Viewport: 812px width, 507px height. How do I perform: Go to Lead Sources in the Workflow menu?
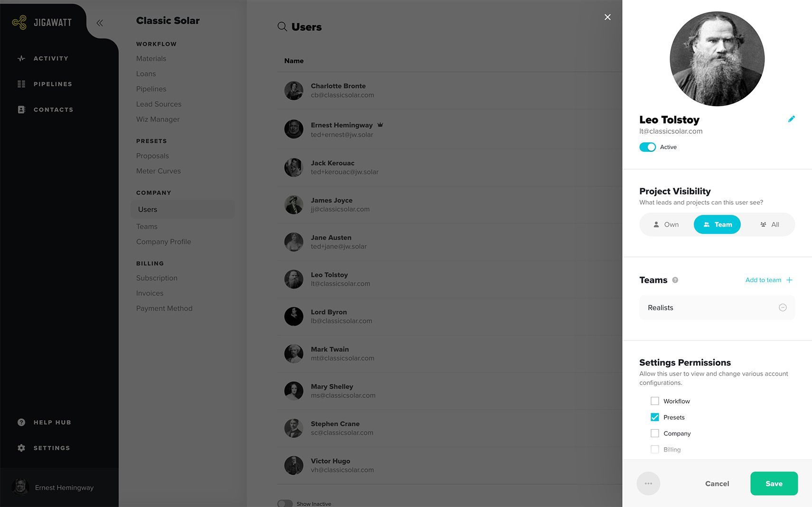click(x=159, y=104)
